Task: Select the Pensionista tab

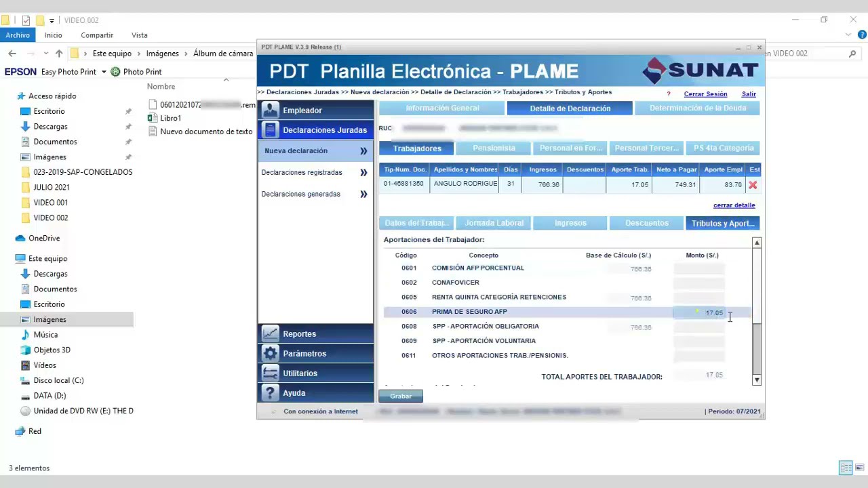Action: pyautogui.click(x=494, y=148)
